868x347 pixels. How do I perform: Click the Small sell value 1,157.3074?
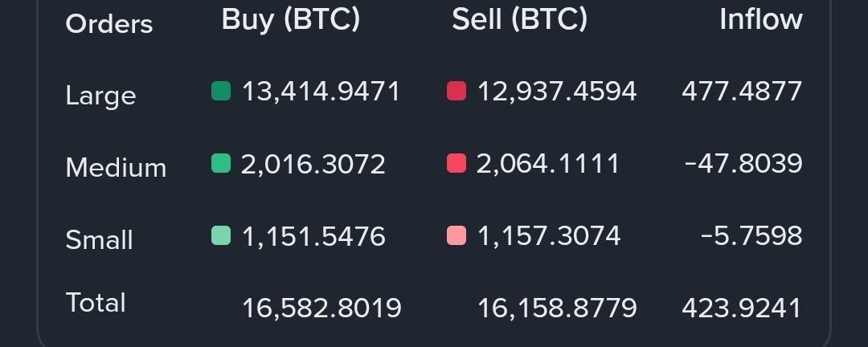(x=549, y=236)
